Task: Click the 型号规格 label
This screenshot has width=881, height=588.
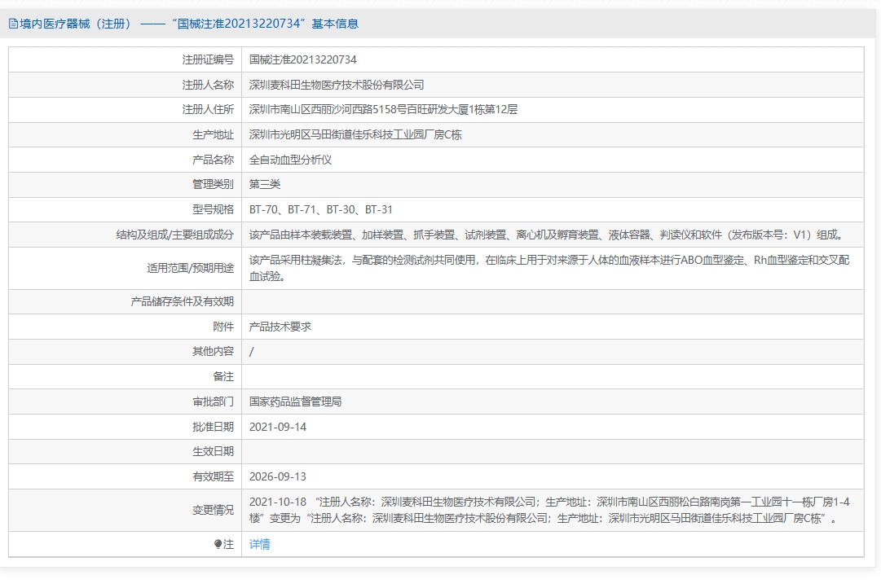Action: coord(213,209)
